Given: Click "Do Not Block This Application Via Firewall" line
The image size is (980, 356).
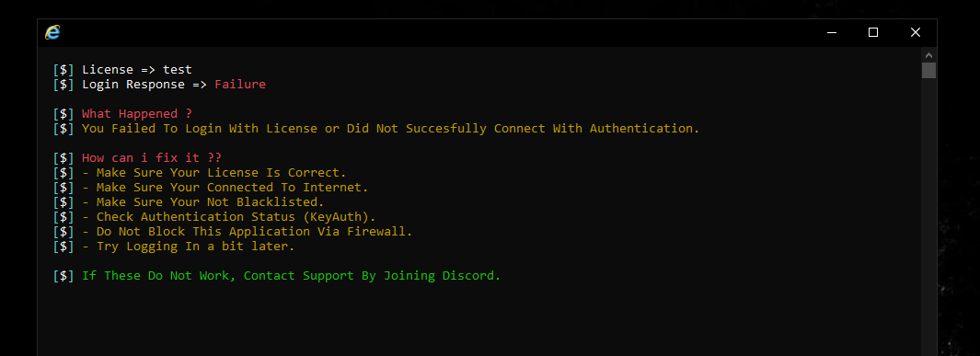Looking at the screenshot, I should (247, 232).
